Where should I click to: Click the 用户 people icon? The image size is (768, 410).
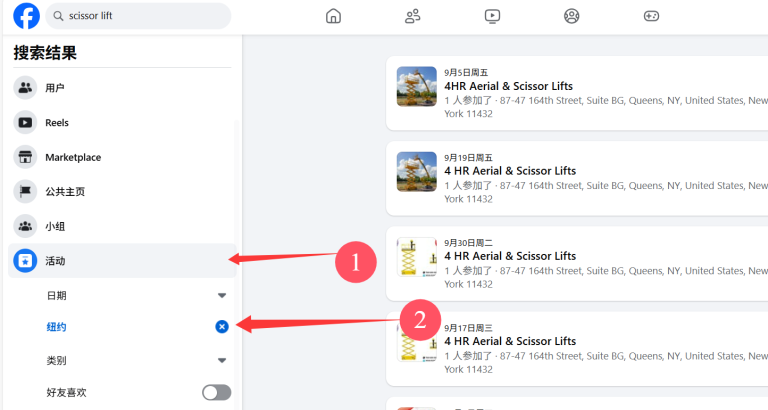point(25,88)
